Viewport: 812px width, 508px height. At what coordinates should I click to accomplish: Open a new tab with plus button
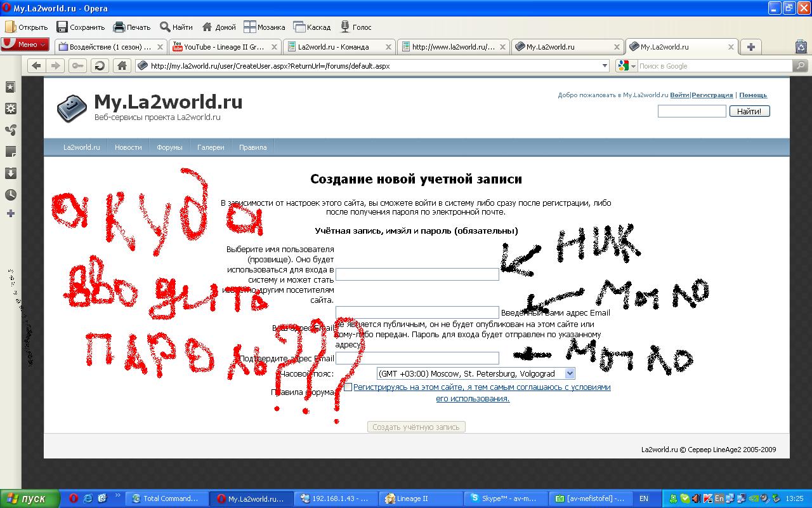click(751, 46)
